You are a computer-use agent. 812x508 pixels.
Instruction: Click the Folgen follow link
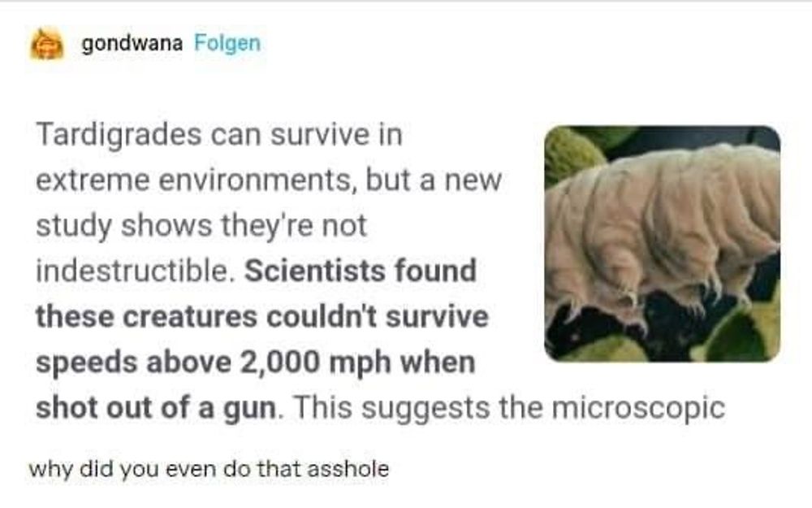point(227,44)
